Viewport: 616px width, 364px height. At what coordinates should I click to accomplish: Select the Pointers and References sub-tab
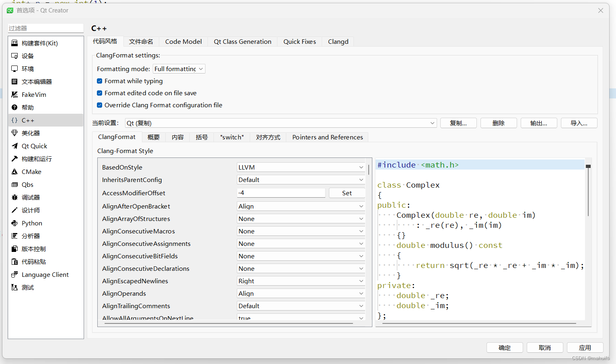[x=328, y=137]
